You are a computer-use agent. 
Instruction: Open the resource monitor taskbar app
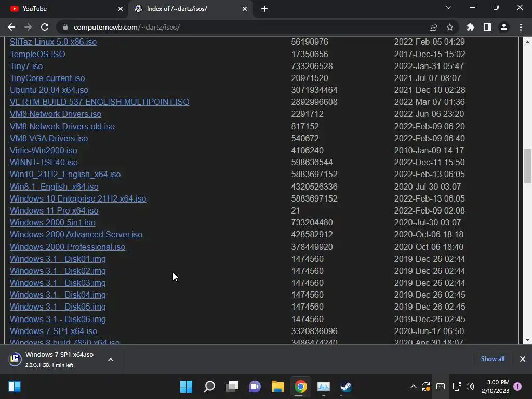pyautogui.click(x=324, y=387)
